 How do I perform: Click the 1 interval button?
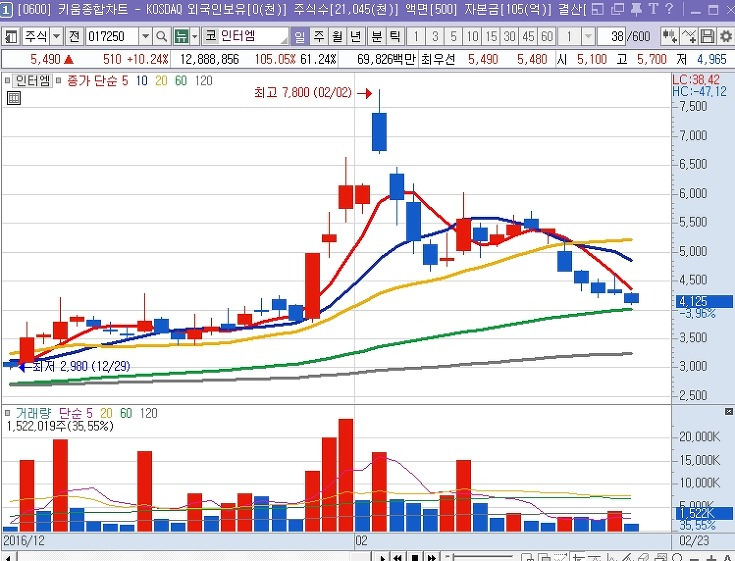click(x=416, y=36)
